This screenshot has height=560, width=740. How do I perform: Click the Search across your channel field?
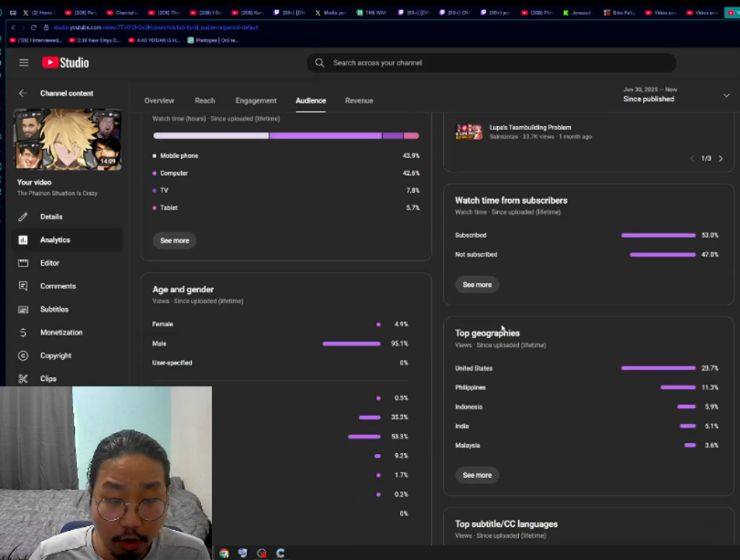pyautogui.click(x=492, y=63)
